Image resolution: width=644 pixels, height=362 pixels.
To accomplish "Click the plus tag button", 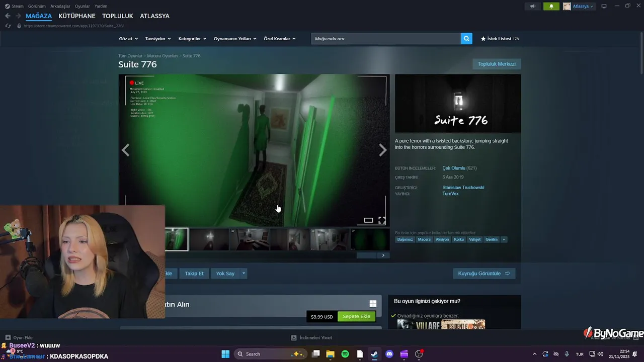I will (x=504, y=239).
